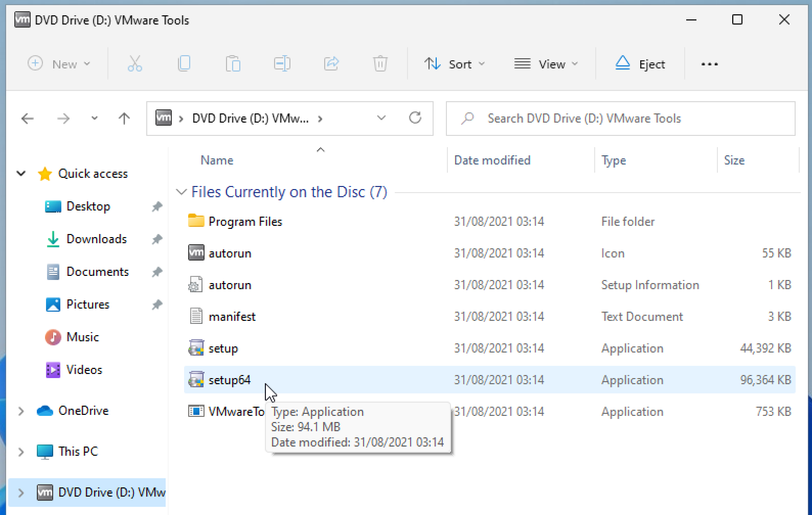812x515 pixels.
Task: Select the Program Files folder
Action: 245,222
